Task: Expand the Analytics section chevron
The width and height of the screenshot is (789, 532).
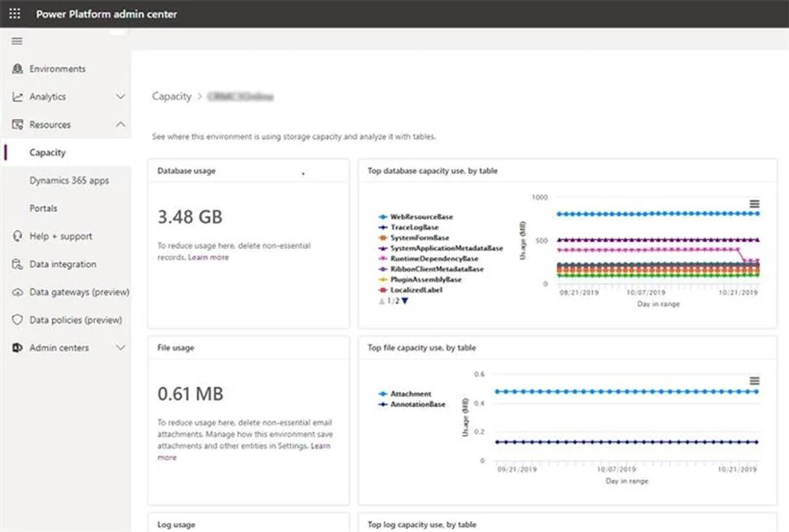Action: [x=121, y=97]
